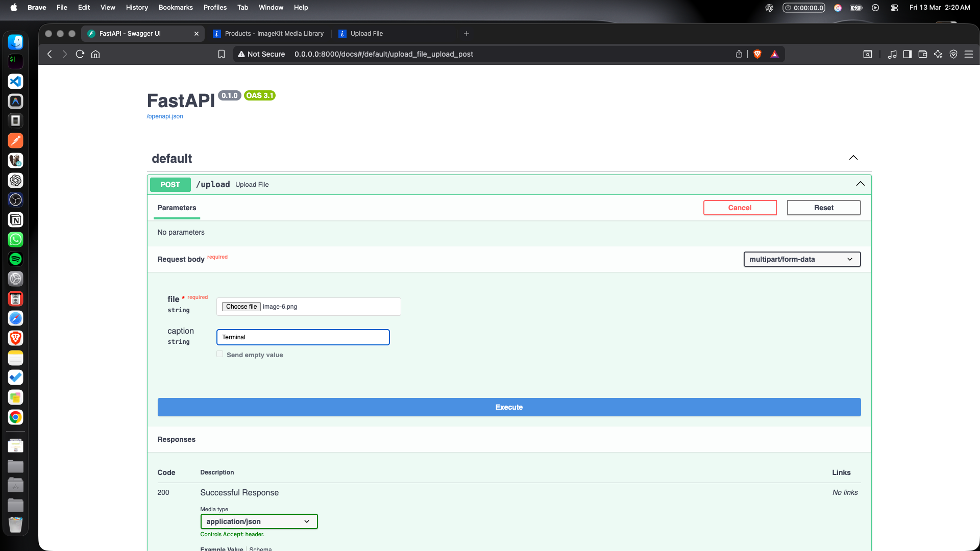980x551 pixels.
Task: Toggle the browser sidebar panel icon
Action: 908,54
